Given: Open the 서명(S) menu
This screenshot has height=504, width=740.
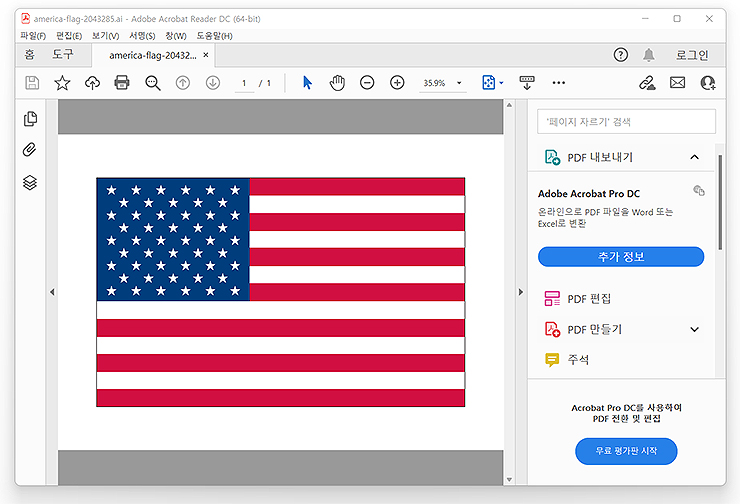Looking at the screenshot, I should click(x=142, y=36).
